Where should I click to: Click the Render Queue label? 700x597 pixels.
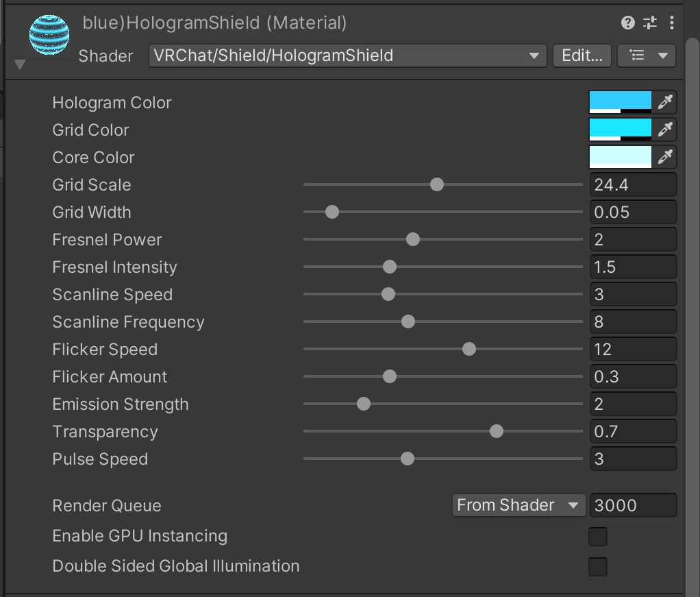coord(107,506)
